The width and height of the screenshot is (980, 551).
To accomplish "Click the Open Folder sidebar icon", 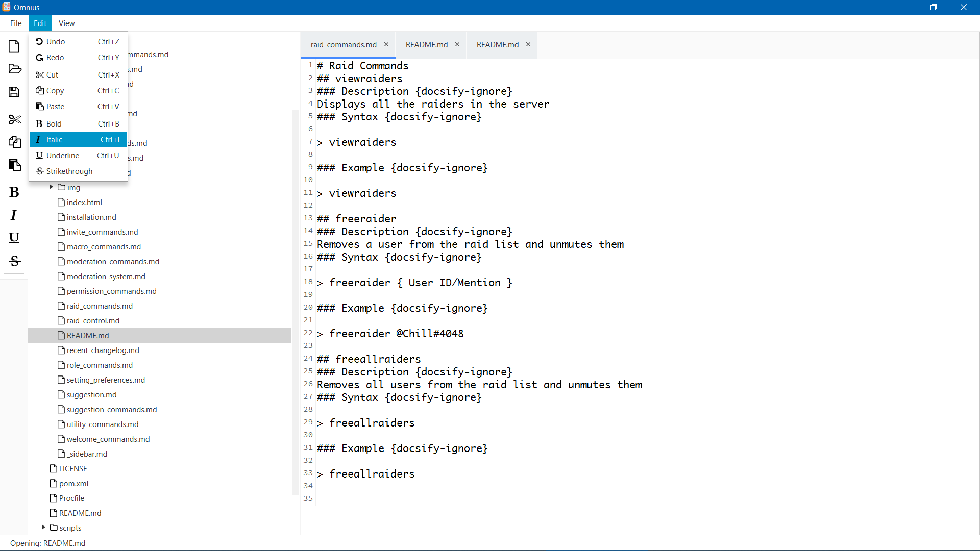I will [x=14, y=69].
